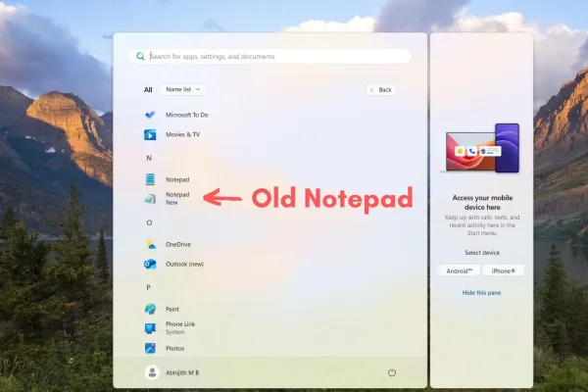Launch Outlook (new) app icon

[x=150, y=264]
